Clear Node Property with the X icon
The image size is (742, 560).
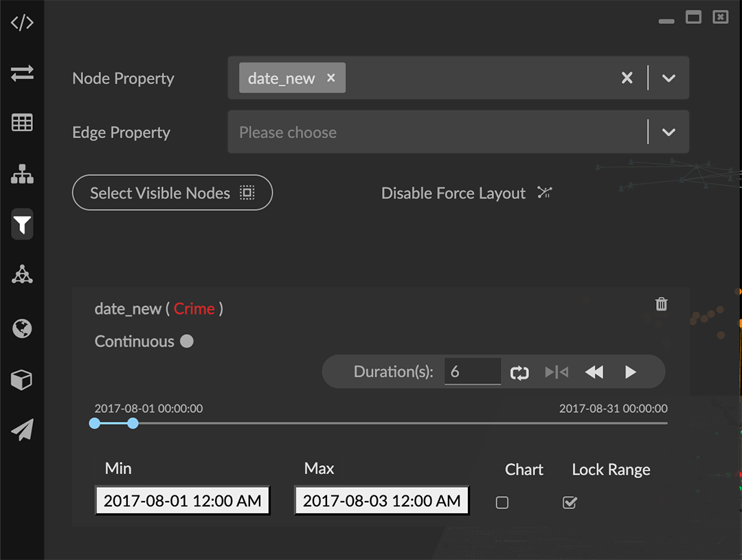tap(627, 78)
